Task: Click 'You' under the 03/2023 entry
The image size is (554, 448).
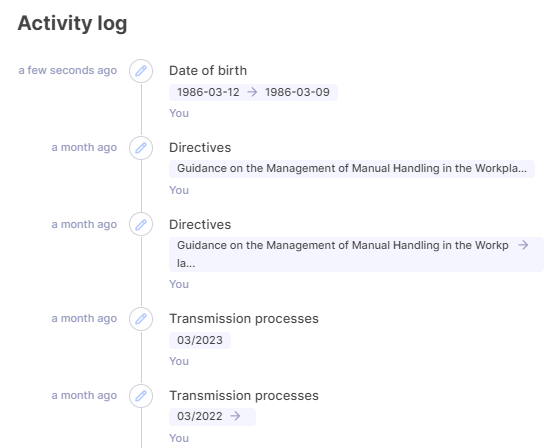Action: 179,361
